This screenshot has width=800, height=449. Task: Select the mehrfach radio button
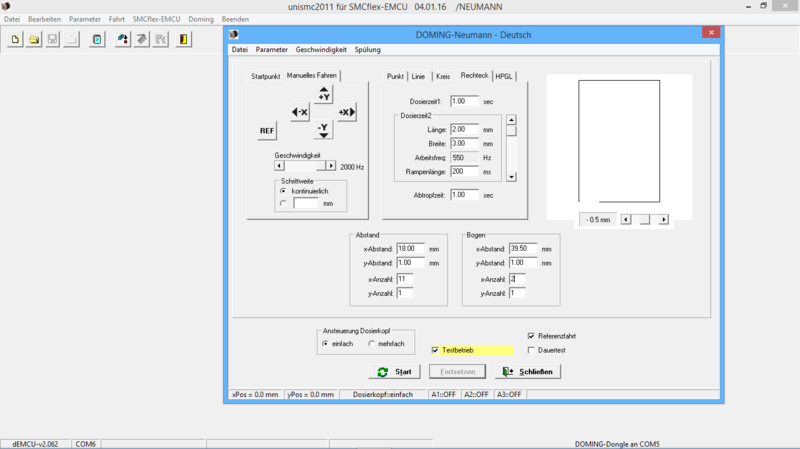click(x=372, y=344)
